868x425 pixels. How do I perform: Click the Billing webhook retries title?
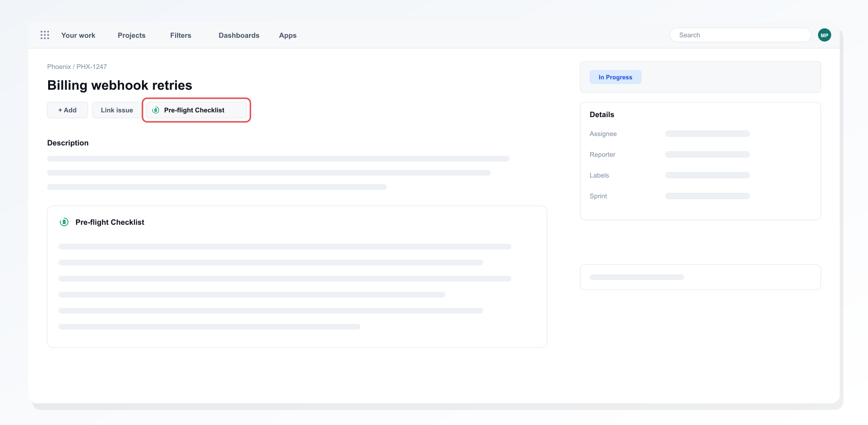[120, 85]
